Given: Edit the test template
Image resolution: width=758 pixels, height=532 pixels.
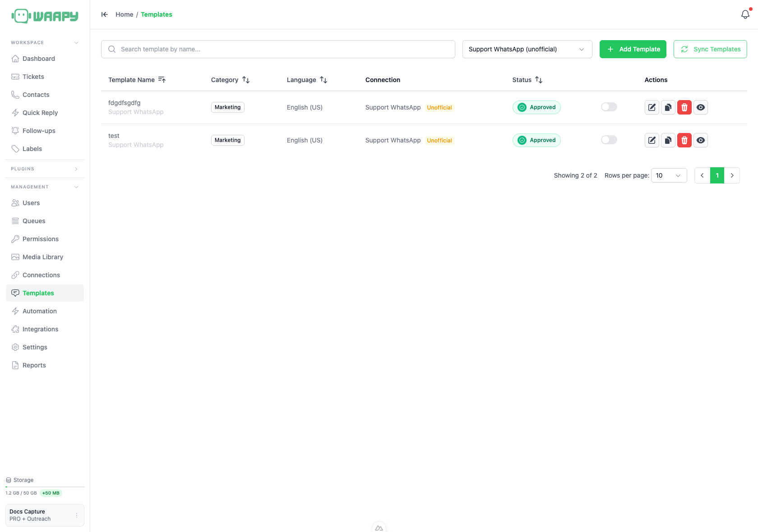Looking at the screenshot, I should point(652,140).
